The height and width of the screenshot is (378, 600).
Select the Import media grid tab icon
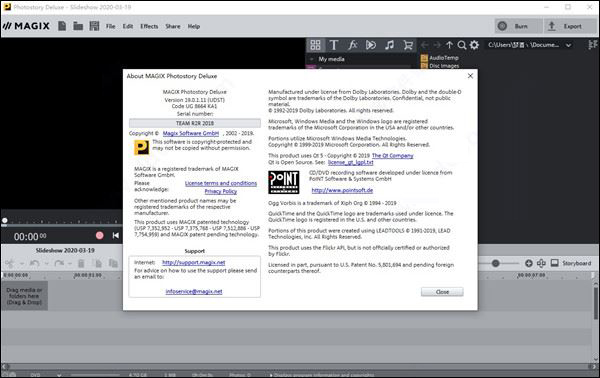315,45
